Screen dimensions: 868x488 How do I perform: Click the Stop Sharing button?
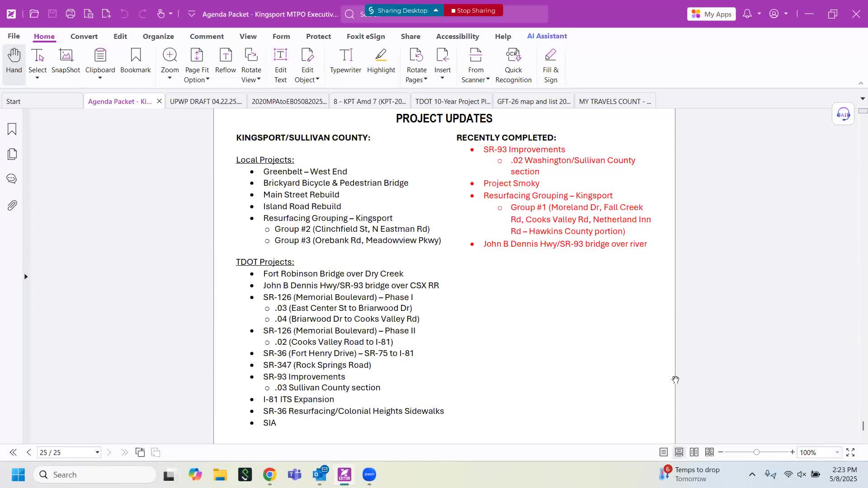click(x=473, y=10)
